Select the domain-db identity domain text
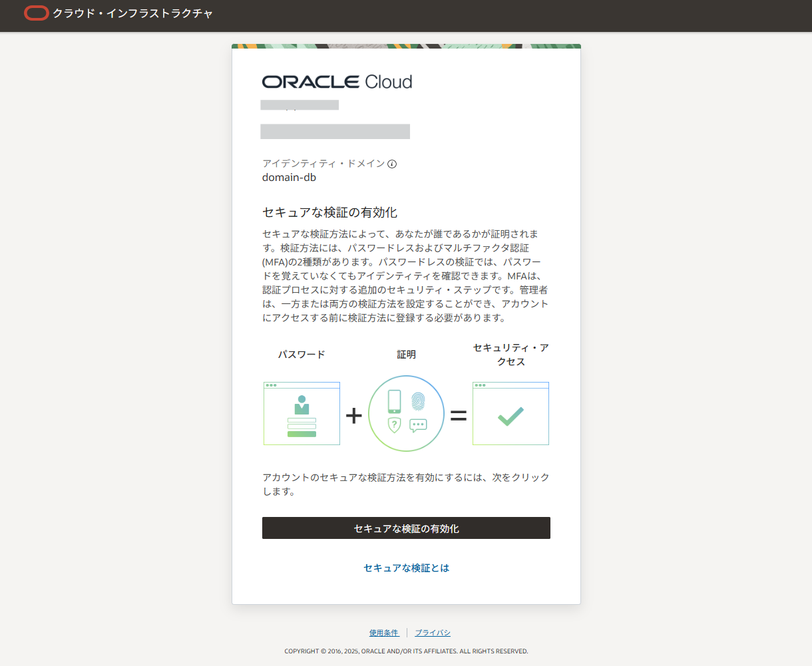Screen dimensions: 812x666 pos(290,177)
